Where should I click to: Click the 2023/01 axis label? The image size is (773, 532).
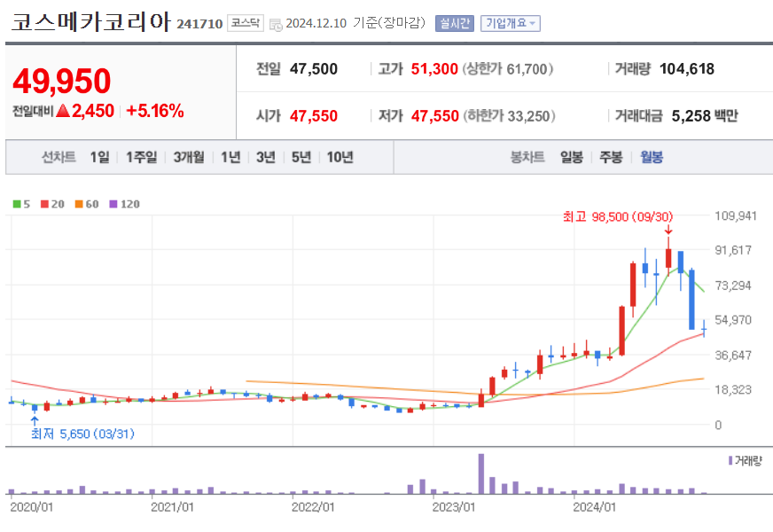[x=454, y=507]
